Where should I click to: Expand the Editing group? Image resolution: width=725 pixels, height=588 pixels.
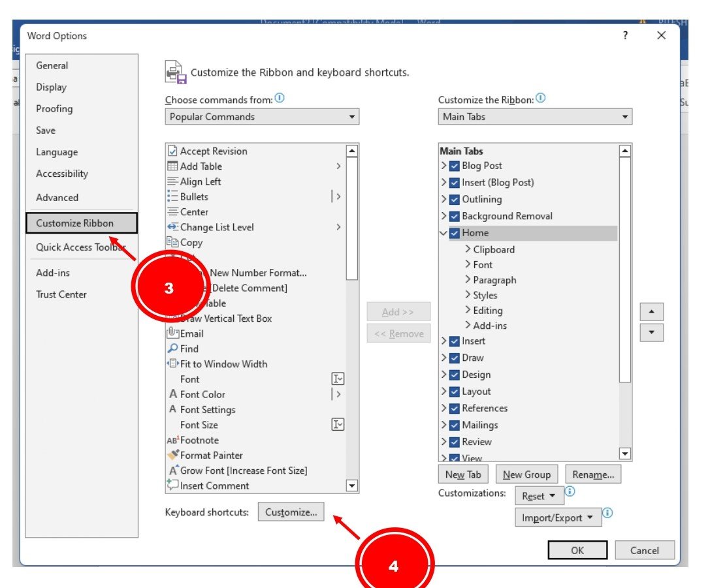pyautogui.click(x=468, y=310)
